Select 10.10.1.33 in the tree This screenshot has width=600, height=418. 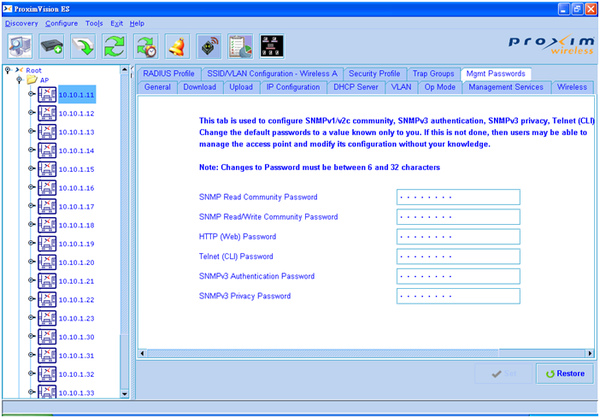point(77,393)
